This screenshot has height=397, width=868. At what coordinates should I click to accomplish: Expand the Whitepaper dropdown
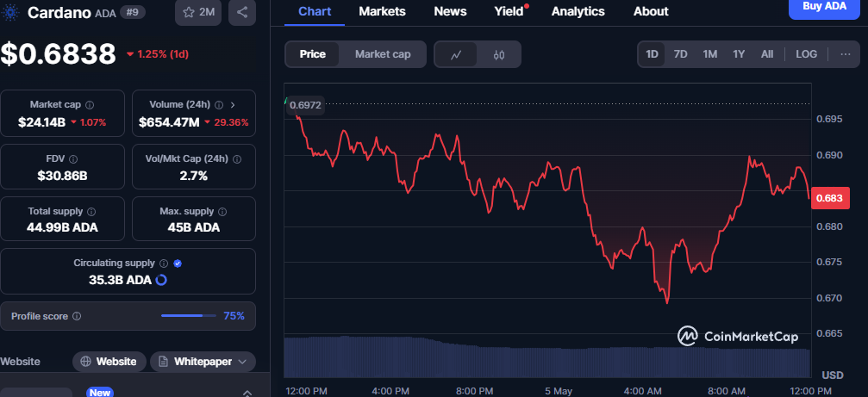pos(203,362)
